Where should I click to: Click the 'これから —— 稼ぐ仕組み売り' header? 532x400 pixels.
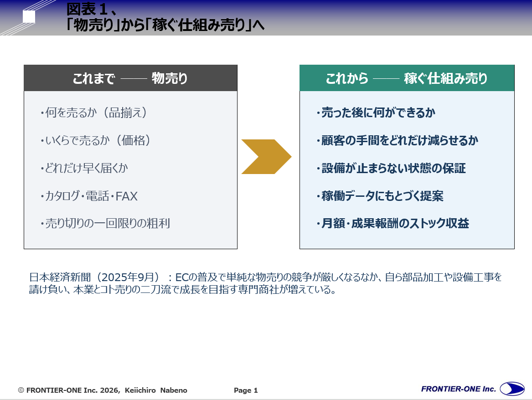(x=407, y=78)
